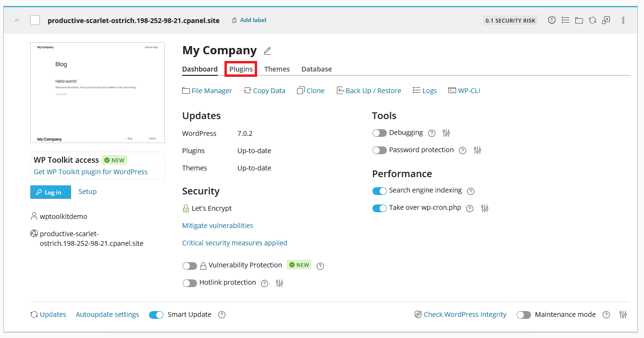This screenshot has width=644, height=338.
Task: Get WP Toolkit plugin for WordPress
Action: 91,172
